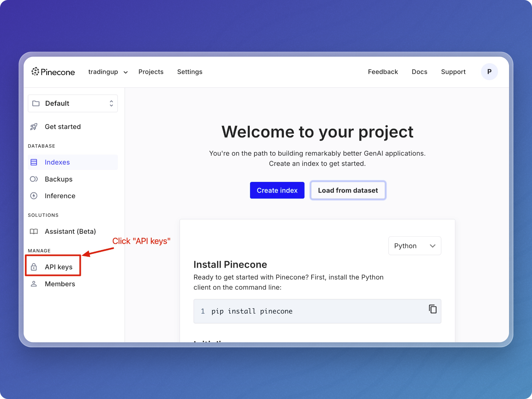Click the 'Install Pinecone' heading

click(230, 264)
